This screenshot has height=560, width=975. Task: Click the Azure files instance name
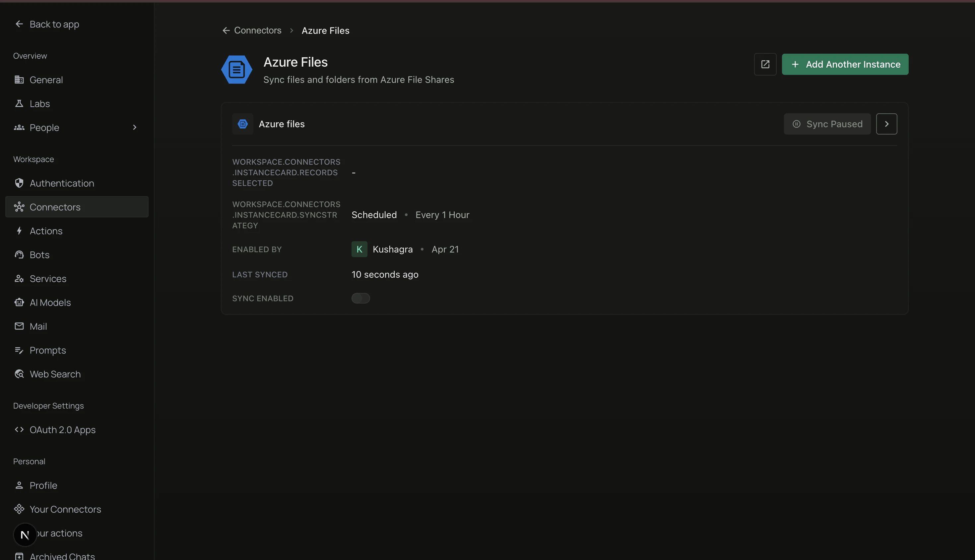[x=281, y=124]
